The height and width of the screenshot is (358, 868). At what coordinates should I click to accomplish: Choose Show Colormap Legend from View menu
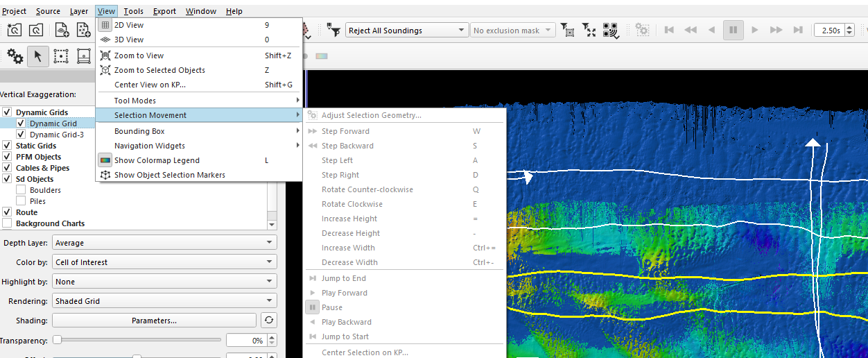click(157, 160)
